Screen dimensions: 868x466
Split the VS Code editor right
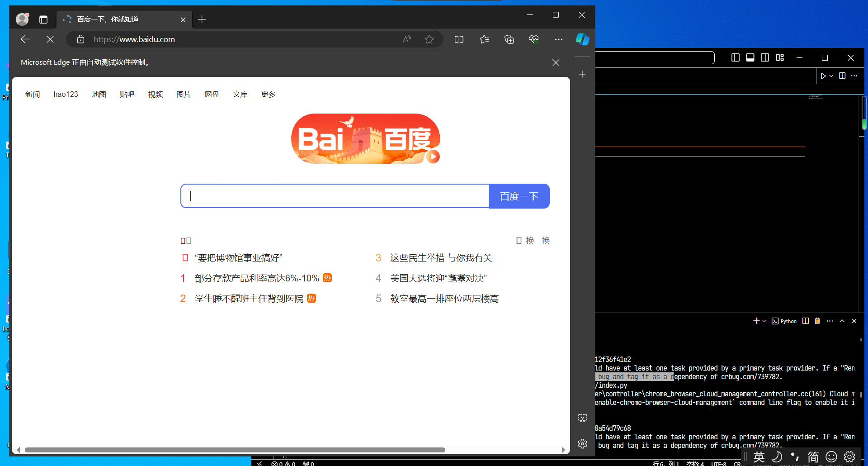click(x=842, y=76)
